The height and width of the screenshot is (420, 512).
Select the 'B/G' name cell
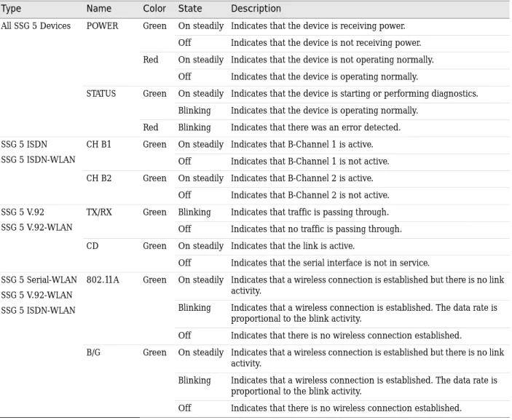(x=93, y=353)
